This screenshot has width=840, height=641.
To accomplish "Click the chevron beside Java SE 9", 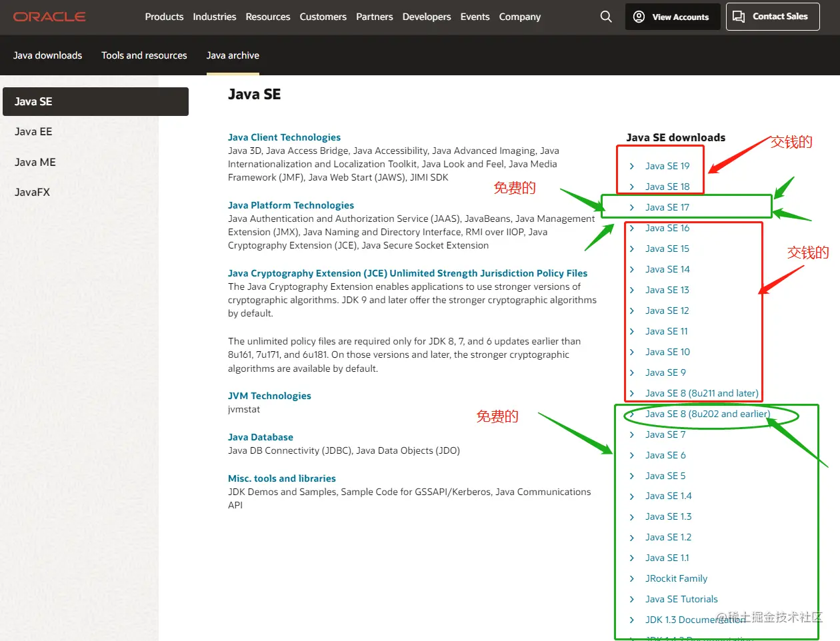I will [x=632, y=373].
